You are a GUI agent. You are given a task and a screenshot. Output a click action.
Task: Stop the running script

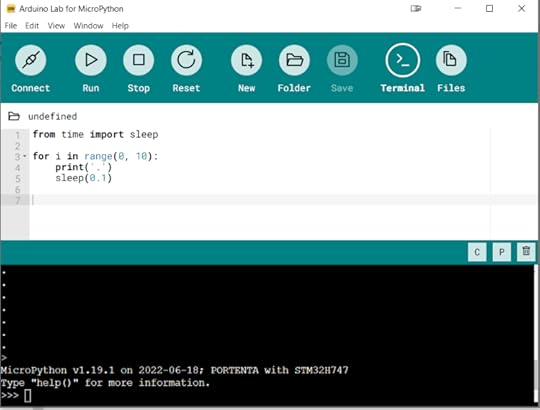point(138,60)
